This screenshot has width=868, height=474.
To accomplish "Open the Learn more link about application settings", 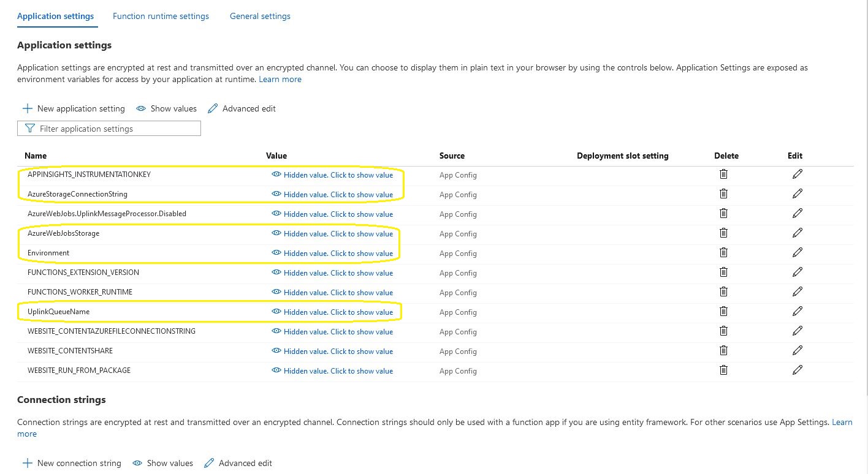I will (280, 79).
